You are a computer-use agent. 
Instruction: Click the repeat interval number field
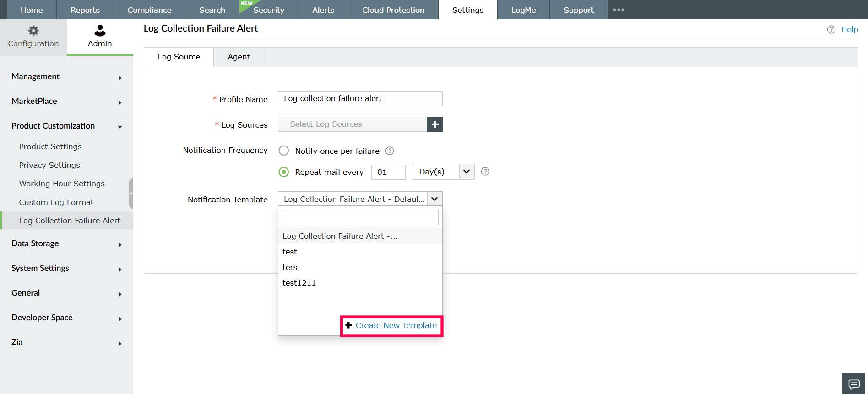[x=388, y=172]
